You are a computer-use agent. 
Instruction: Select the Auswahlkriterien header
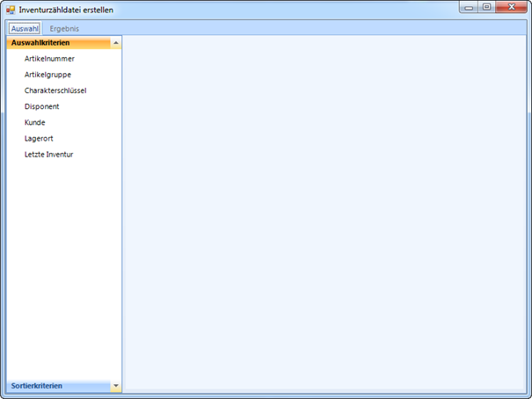(x=59, y=43)
